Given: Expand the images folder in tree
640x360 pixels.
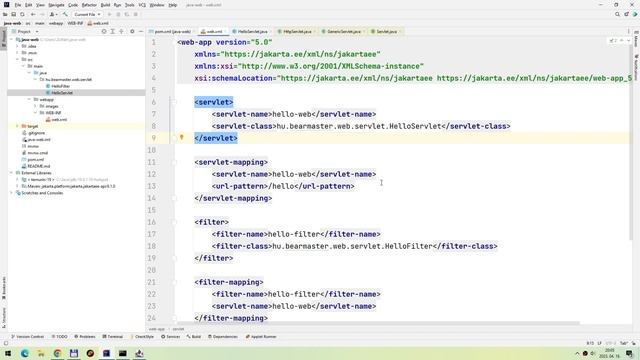Looking at the screenshot, I should click(x=36, y=106).
